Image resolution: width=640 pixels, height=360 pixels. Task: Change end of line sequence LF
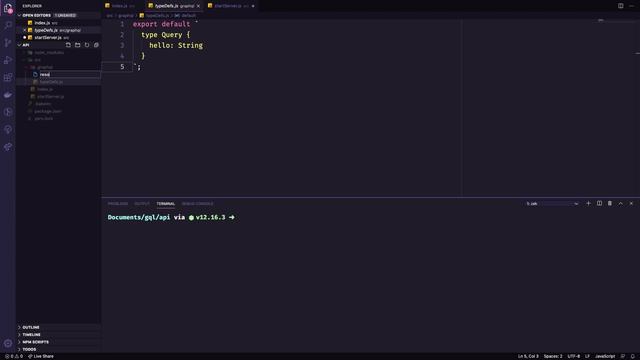pyautogui.click(x=587, y=356)
